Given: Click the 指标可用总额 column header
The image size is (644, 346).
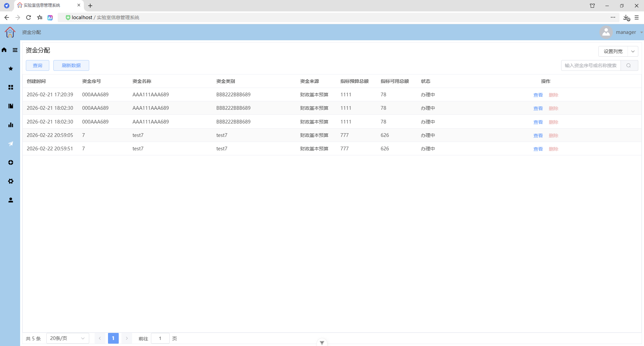Looking at the screenshot, I should click(x=395, y=81).
